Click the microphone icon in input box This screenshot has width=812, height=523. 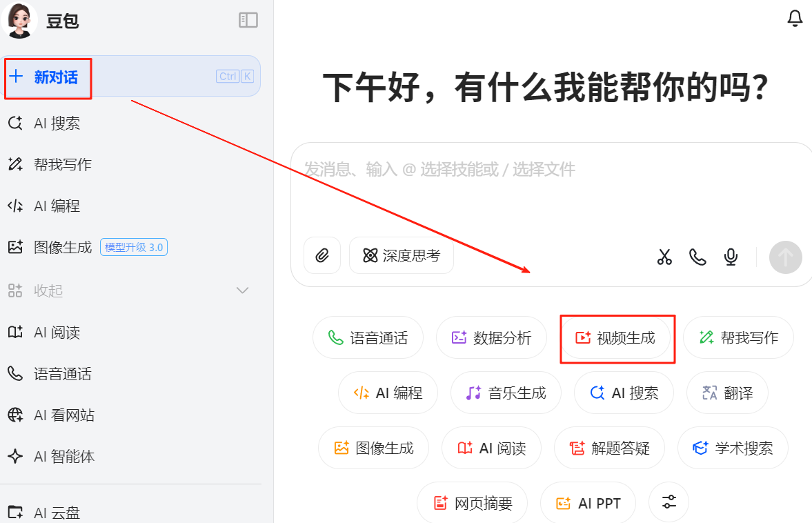click(731, 256)
